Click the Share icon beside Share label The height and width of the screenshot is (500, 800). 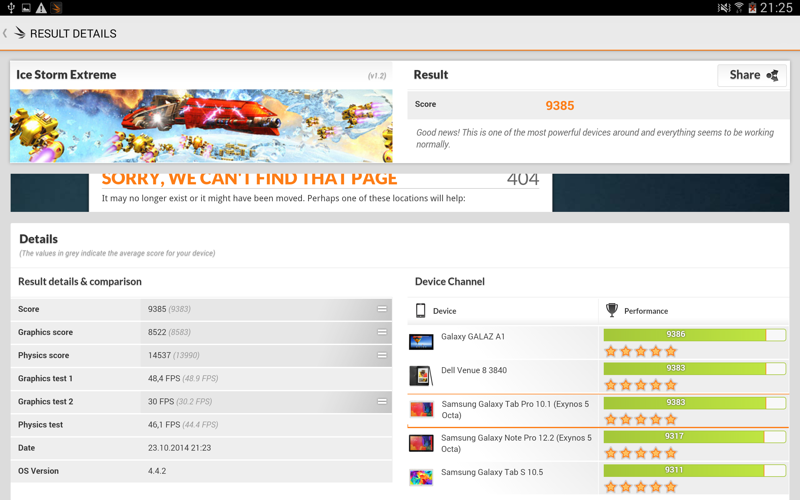[772, 75]
